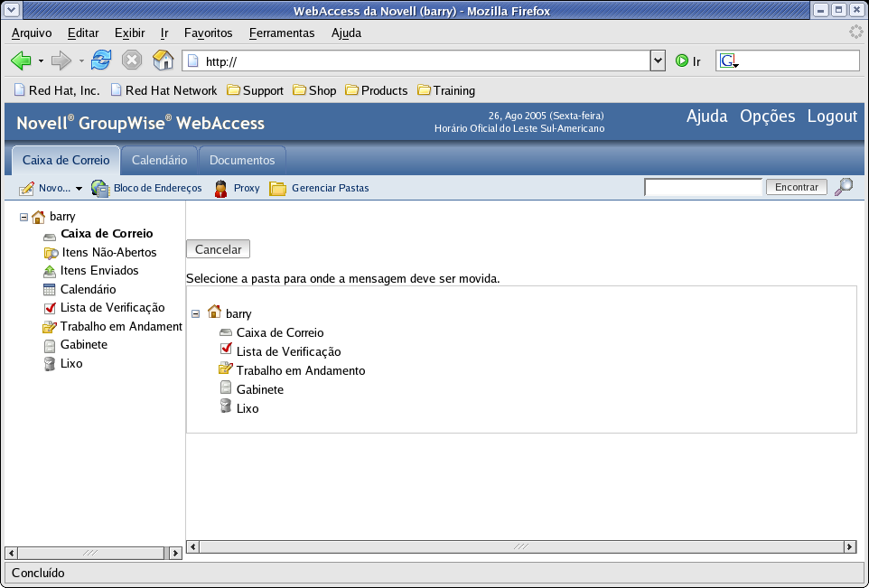Viewport: 869px width, 588px height.
Task: Click the Proxy user icon
Action: coord(220,189)
